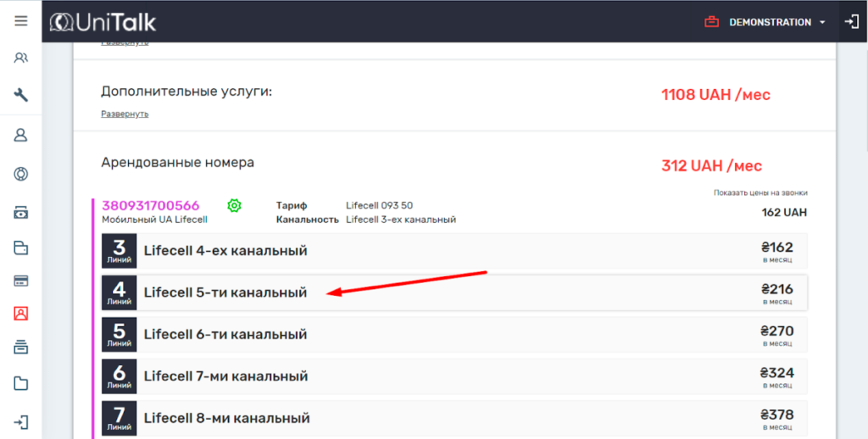This screenshot has width=868, height=439.
Task: Click the highlighted red contact icon
Action: pos(21,313)
